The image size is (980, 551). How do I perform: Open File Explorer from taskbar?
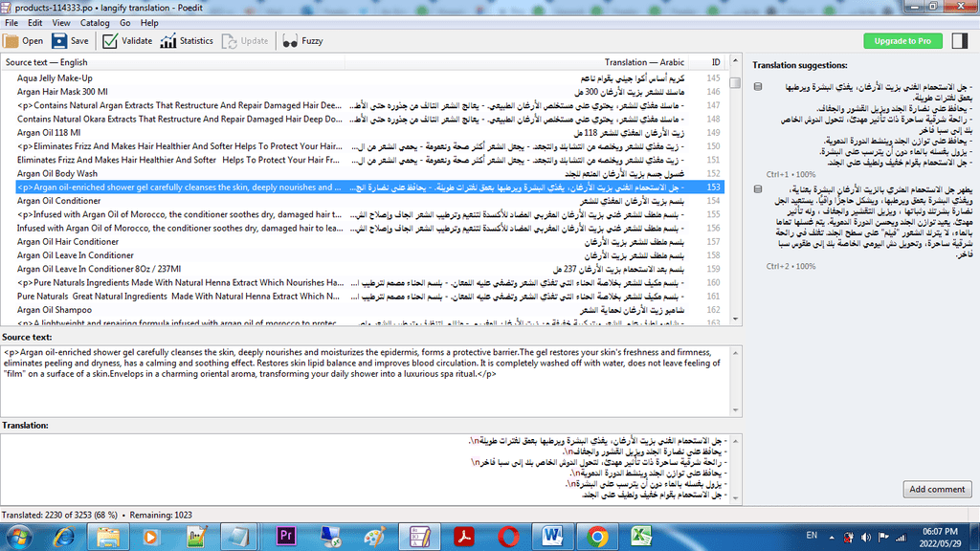[107, 537]
